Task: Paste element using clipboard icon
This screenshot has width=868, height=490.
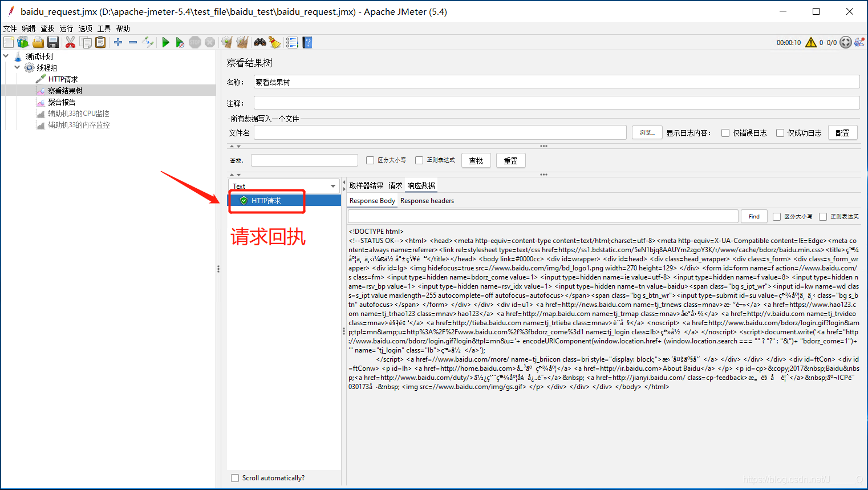Action: (100, 42)
